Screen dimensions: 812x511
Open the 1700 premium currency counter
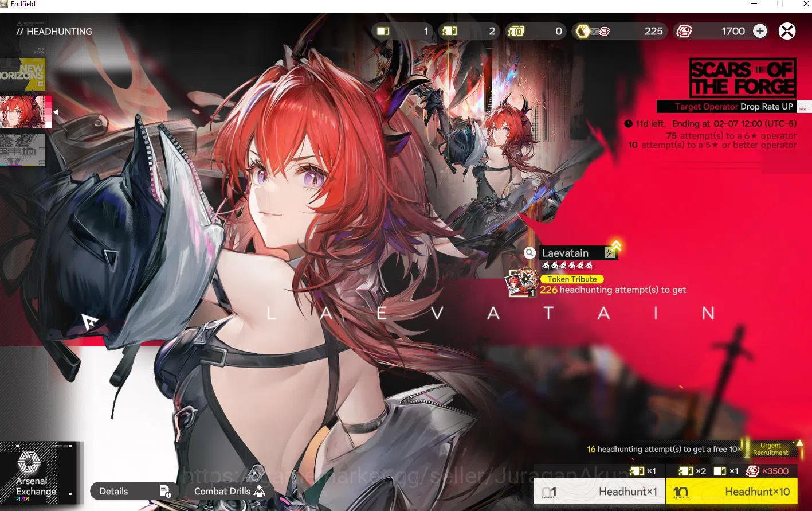click(x=721, y=31)
